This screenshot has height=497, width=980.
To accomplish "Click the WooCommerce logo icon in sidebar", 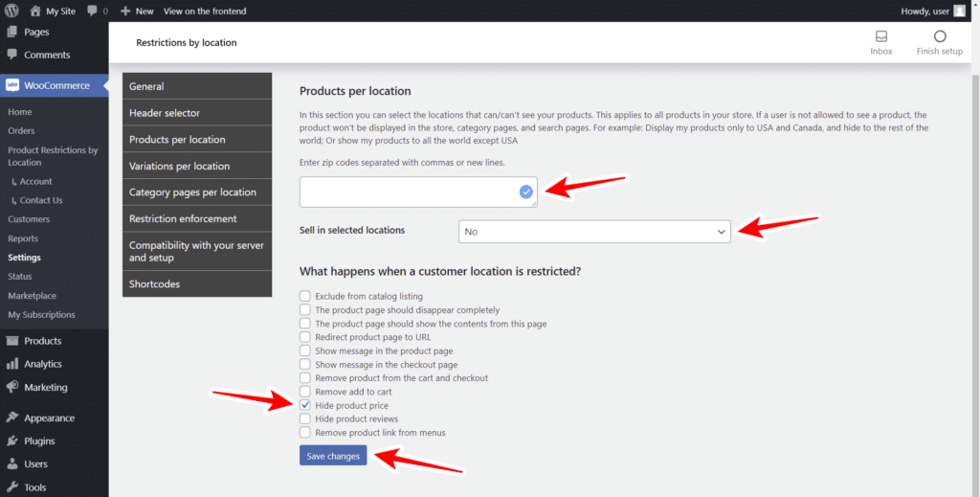I will click(12, 85).
